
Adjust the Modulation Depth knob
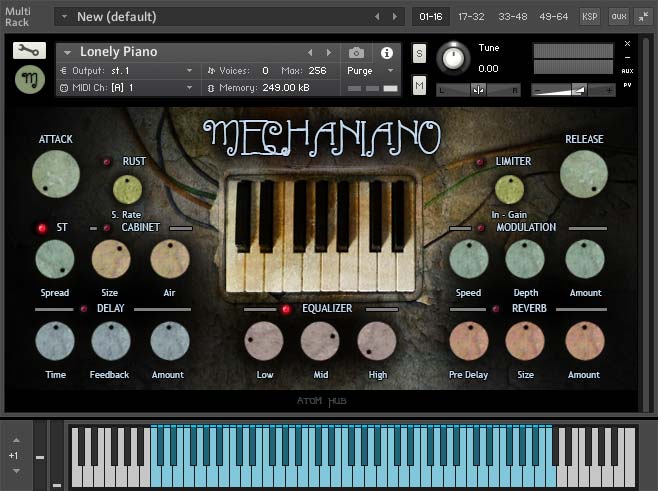[x=525, y=259]
